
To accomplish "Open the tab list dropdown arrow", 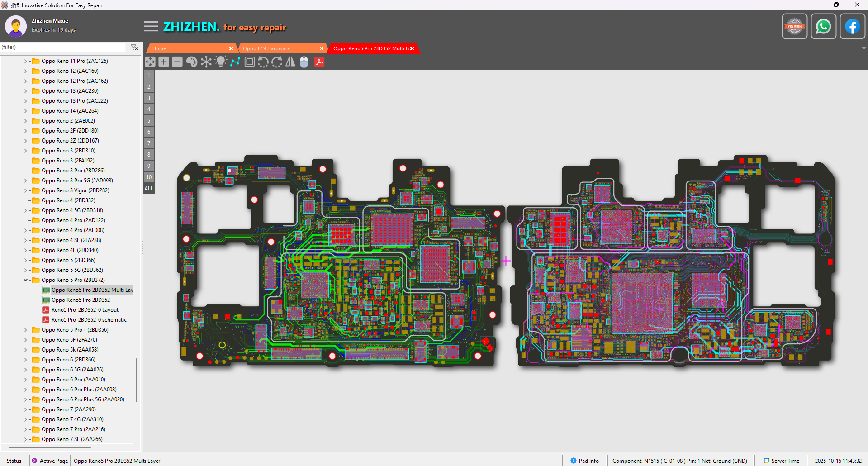I will 864,48.
